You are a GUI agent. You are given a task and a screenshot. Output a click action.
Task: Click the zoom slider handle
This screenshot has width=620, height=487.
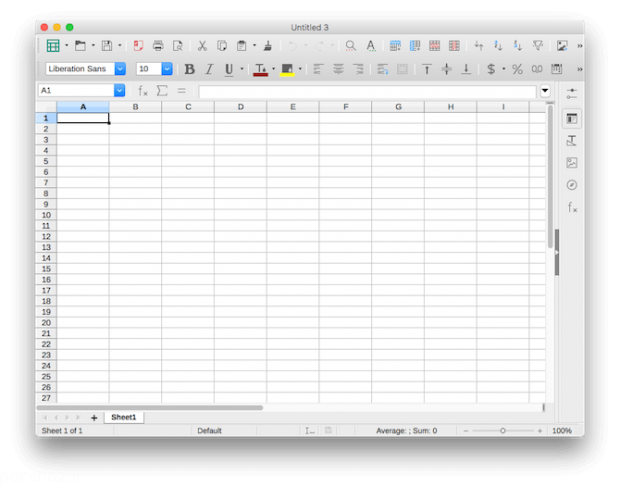click(x=503, y=431)
